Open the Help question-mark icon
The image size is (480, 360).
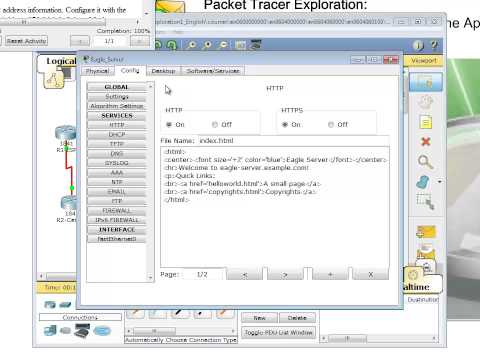coord(434,45)
